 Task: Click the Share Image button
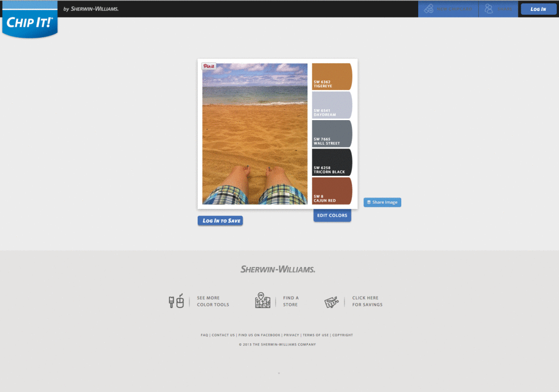pos(382,202)
